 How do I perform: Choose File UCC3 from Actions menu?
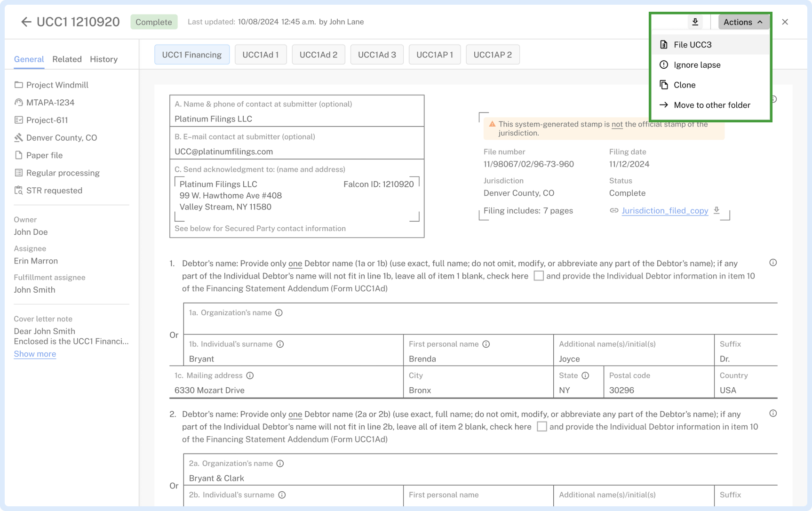[x=710, y=45]
